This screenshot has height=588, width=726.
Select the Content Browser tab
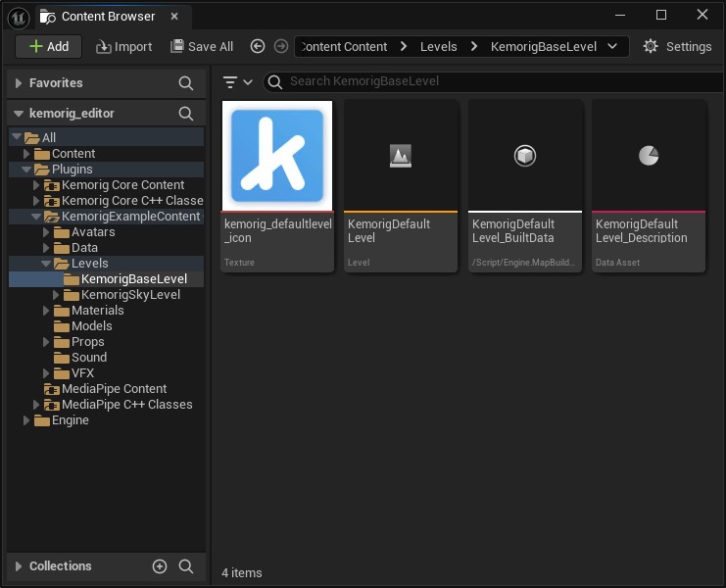point(106,17)
